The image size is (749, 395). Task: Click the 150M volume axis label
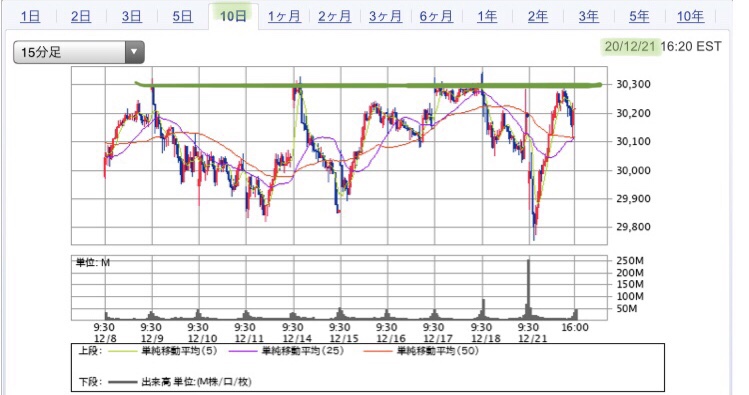point(630,284)
